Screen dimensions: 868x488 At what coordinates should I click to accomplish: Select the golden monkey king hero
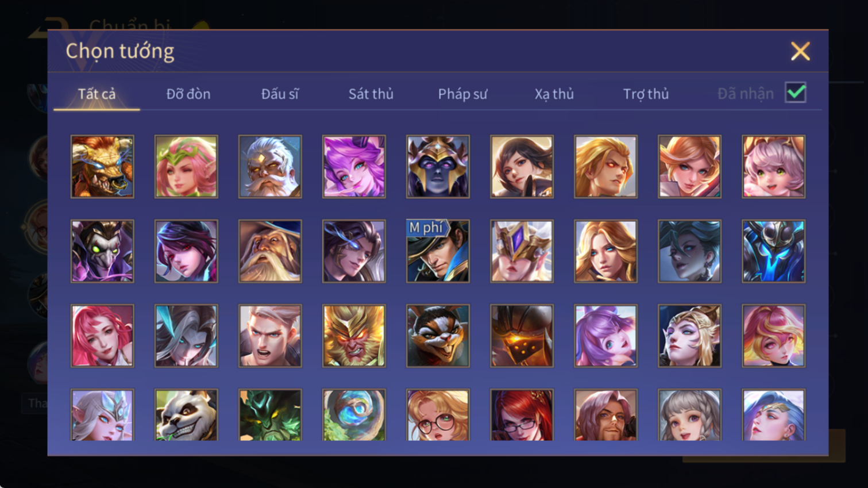[x=354, y=336]
